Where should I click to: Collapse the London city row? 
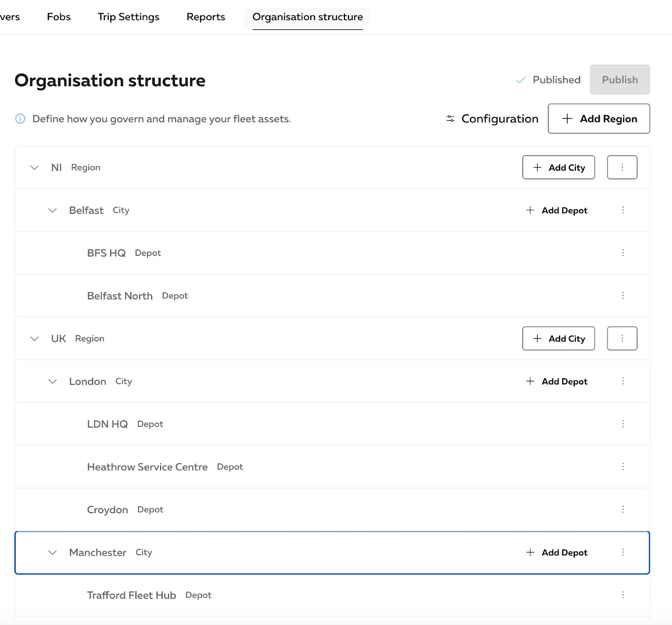point(52,381)
